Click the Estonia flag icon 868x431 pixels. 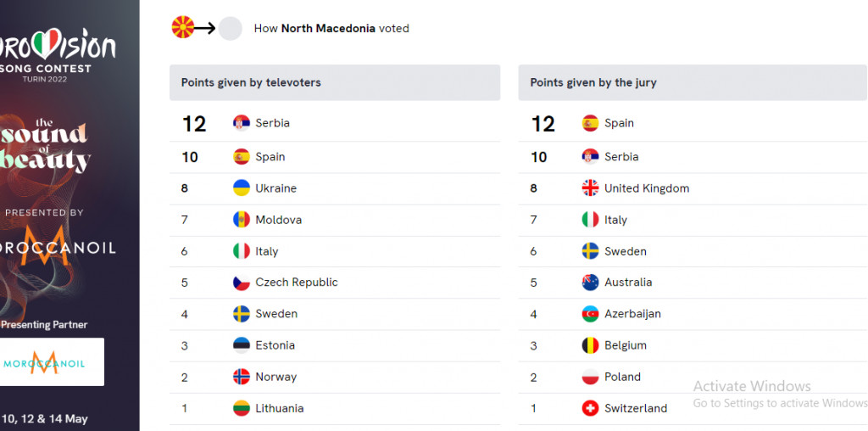pyautogui.click(x=242, y=345)
